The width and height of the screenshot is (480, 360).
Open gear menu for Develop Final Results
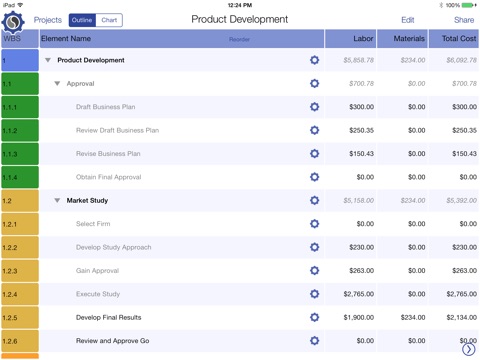314,317
